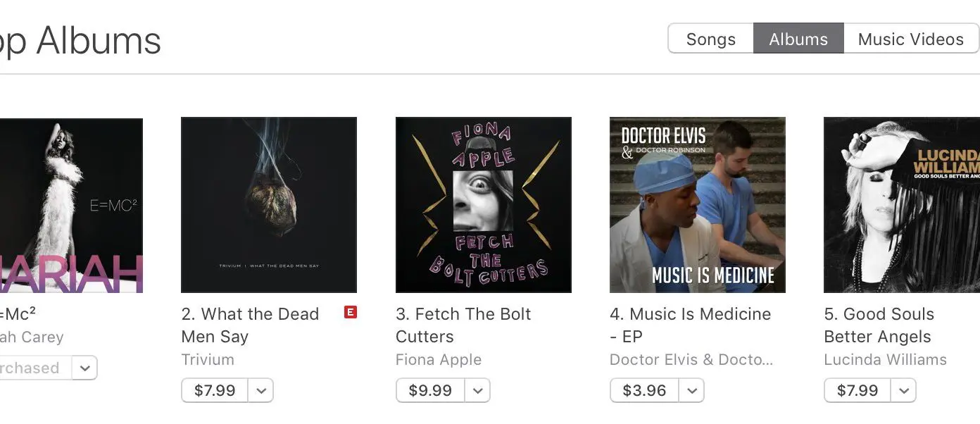The height and width of the screenshot is (424, 980).
Task: Buy What the Dead Men Say for $7.99
Action: [x=215, y=390]
